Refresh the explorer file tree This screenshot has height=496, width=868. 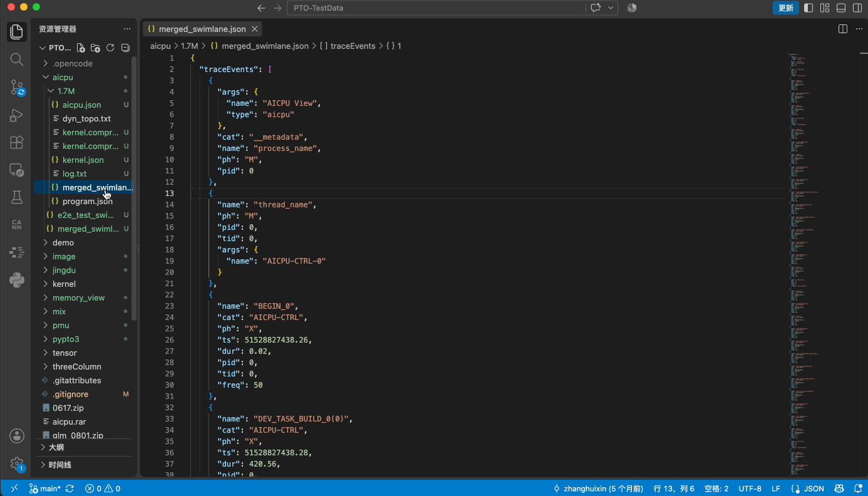pyautogui.click(x=110, y=48)
